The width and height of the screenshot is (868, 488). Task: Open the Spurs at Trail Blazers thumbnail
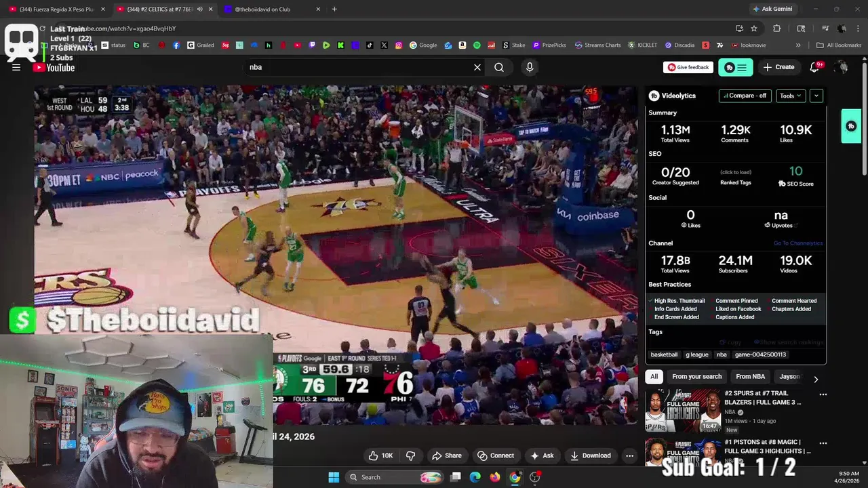point(683,410)
